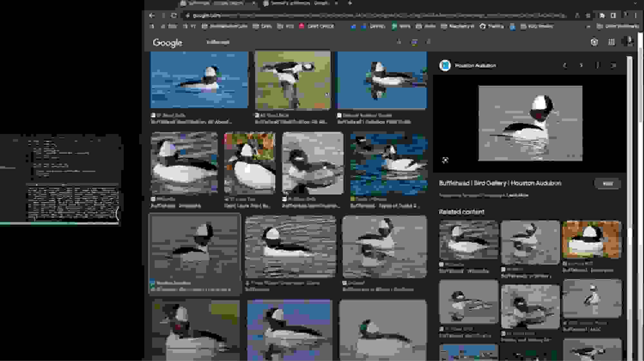Save the Bufflehead image in the side panel
This screenshot has width=644, height=361.
pos(597,66)
